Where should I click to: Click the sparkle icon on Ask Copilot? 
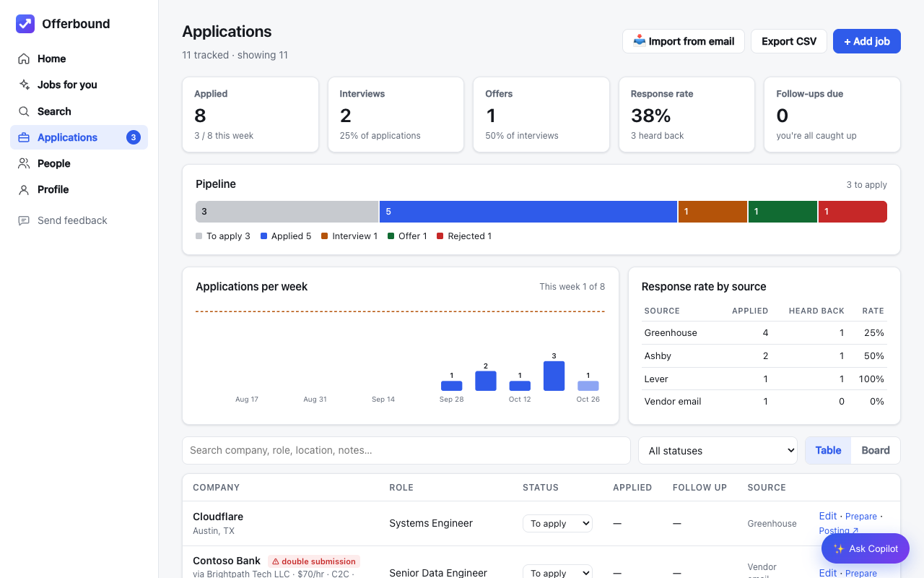(839, 549)
